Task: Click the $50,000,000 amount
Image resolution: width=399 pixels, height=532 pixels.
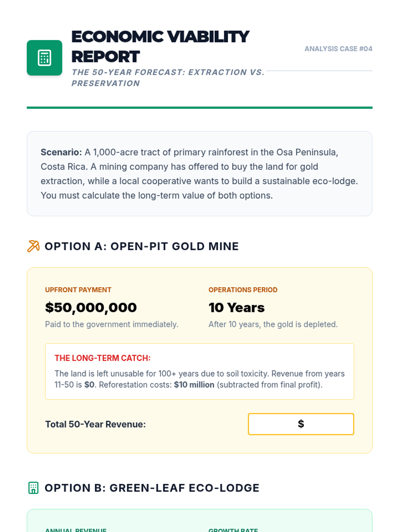Action: 91,308
